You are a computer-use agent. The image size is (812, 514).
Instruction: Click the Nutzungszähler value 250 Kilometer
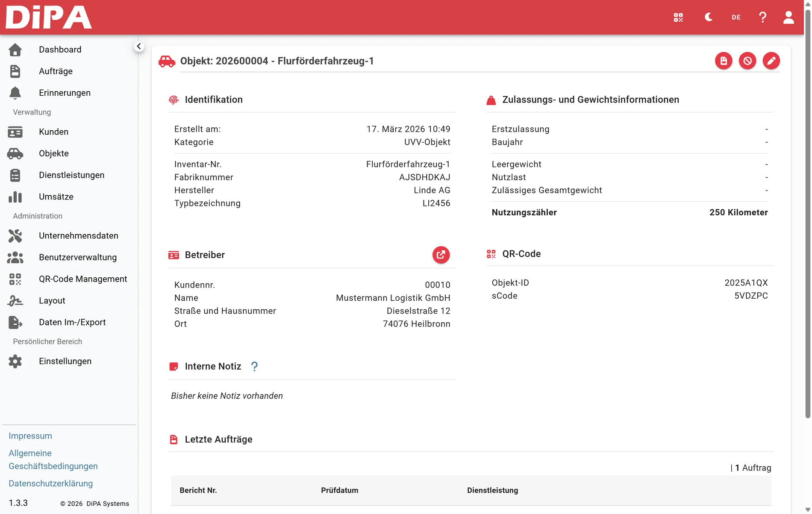click(x=738, y=213)
